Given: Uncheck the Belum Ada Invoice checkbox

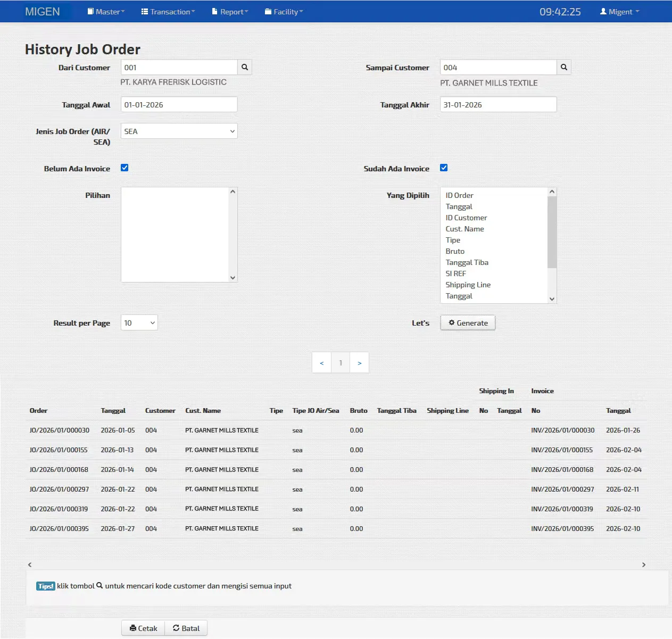Looking at the screenshot, I should [125, 168].
